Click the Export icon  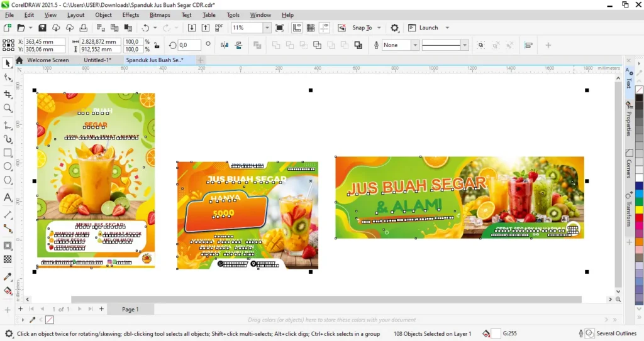click(x=206, y=28)
